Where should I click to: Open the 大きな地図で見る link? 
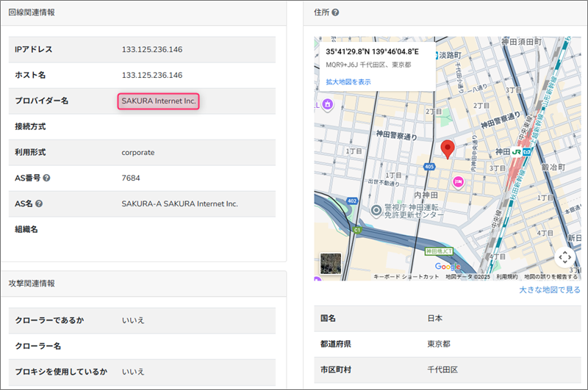[x=549, y=290]
